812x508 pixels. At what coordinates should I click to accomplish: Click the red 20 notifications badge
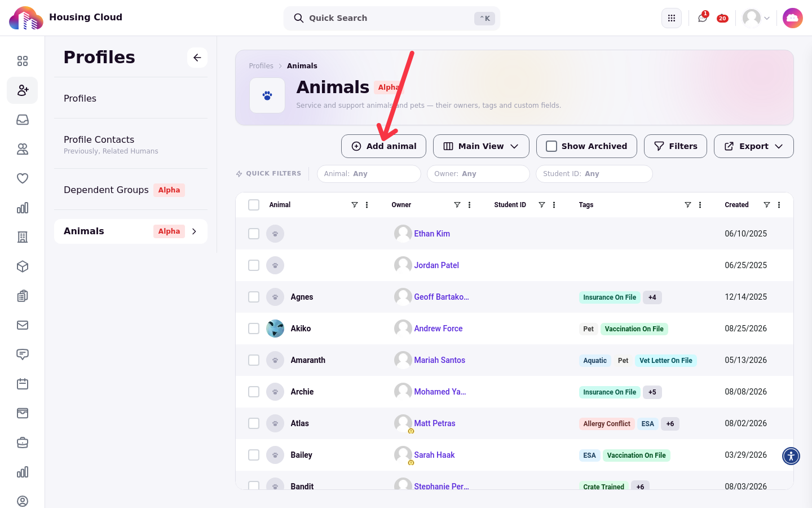pyautogui.click(x=722, y=19)
